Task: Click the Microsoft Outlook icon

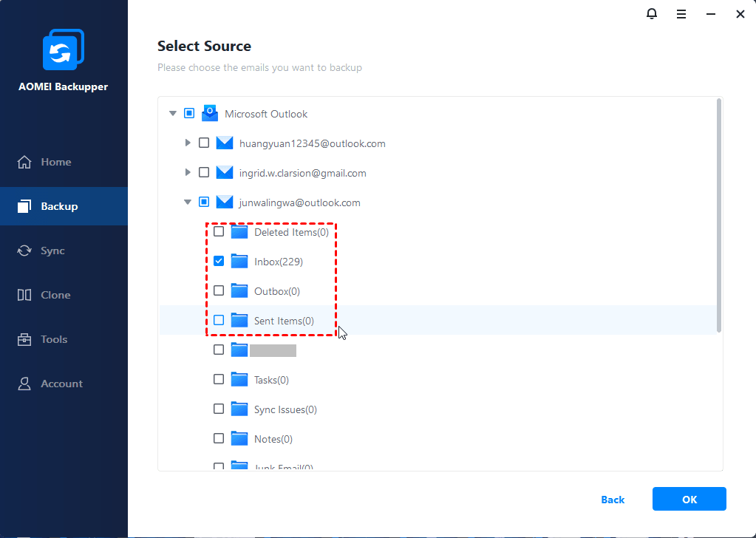Action: coord(210,113)
